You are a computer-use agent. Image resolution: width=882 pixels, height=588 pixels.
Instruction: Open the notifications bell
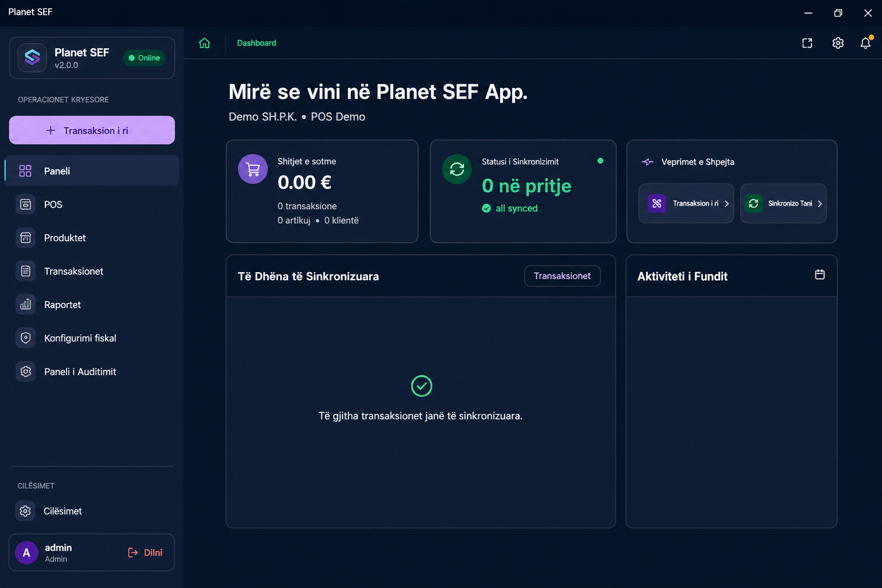(865, 43)
